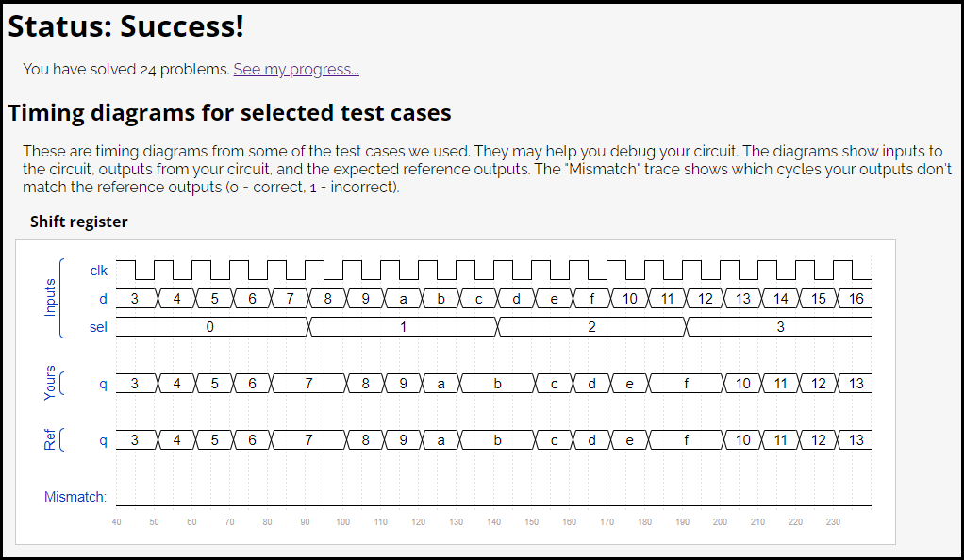Select the sel waveform segment valued 3

point(780,327)
